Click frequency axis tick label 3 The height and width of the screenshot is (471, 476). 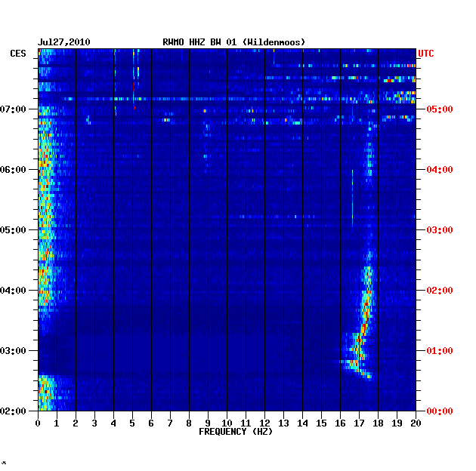pos(94,423)
